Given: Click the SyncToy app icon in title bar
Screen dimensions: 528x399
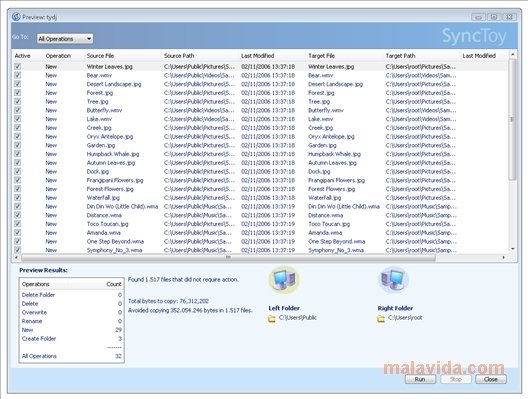Looking at the screenshot, I should click(16, 16).
